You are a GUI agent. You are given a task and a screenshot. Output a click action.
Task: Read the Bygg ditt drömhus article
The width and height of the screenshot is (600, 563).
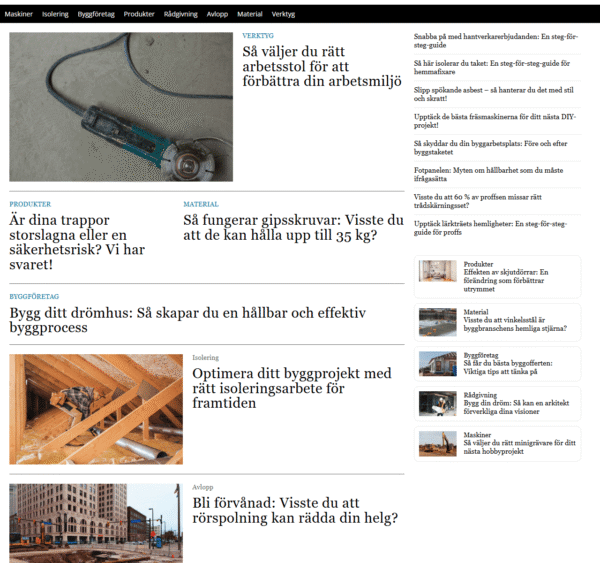tap(188, 321)
